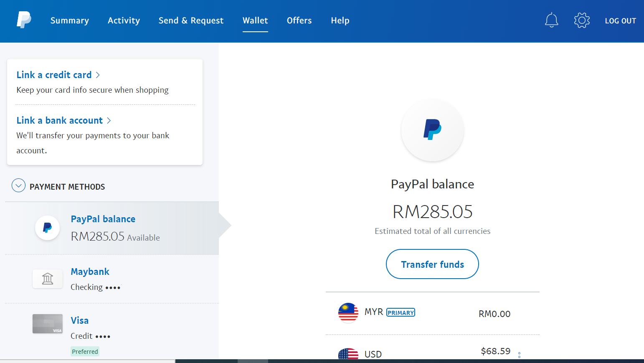Open the settings gear
This screenshot has height=363, width=644.
click(x=582, y=20)
